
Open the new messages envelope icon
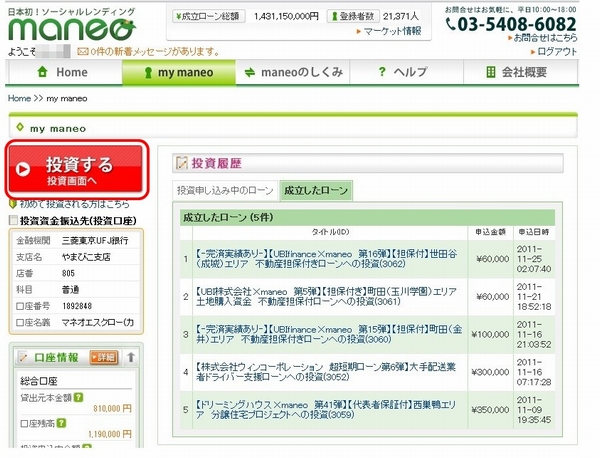83,51
